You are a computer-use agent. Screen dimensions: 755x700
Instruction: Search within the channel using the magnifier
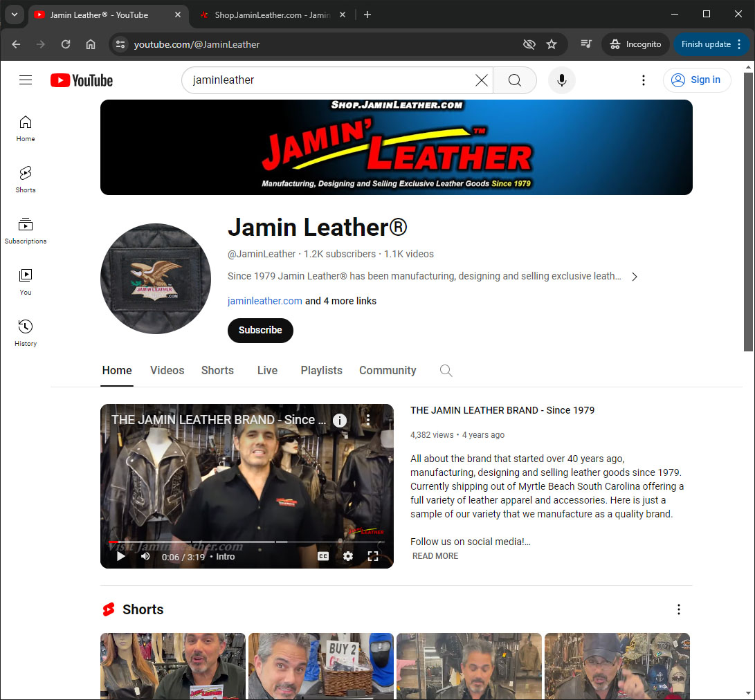446,370
